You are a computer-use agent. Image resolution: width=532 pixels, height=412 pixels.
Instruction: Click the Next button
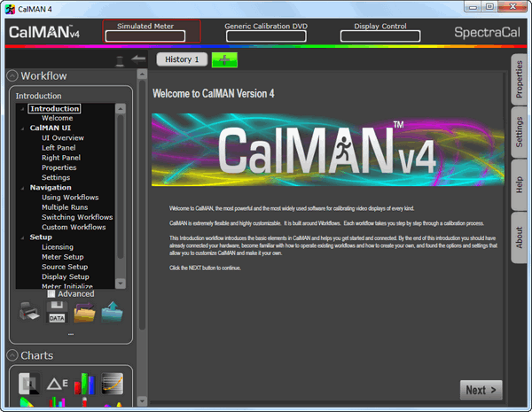[x=481, y=390]
